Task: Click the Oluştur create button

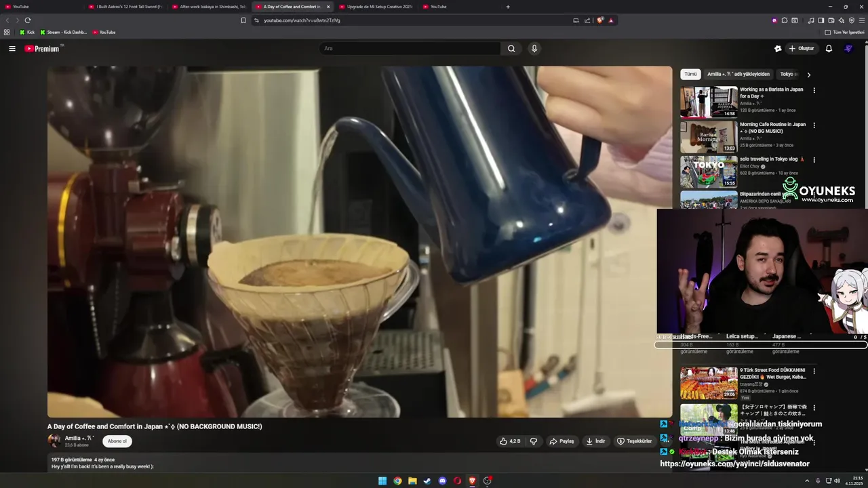Action: [801, 49]
